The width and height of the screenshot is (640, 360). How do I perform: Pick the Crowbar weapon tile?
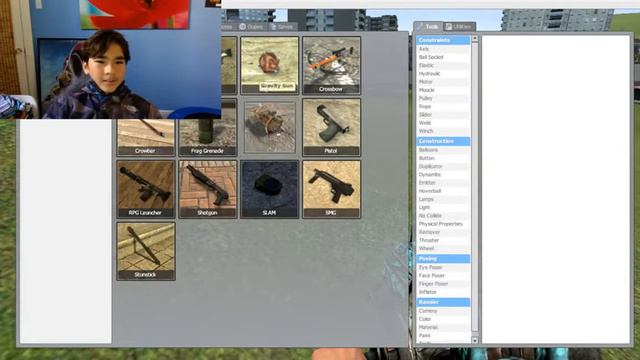point(146,138)
